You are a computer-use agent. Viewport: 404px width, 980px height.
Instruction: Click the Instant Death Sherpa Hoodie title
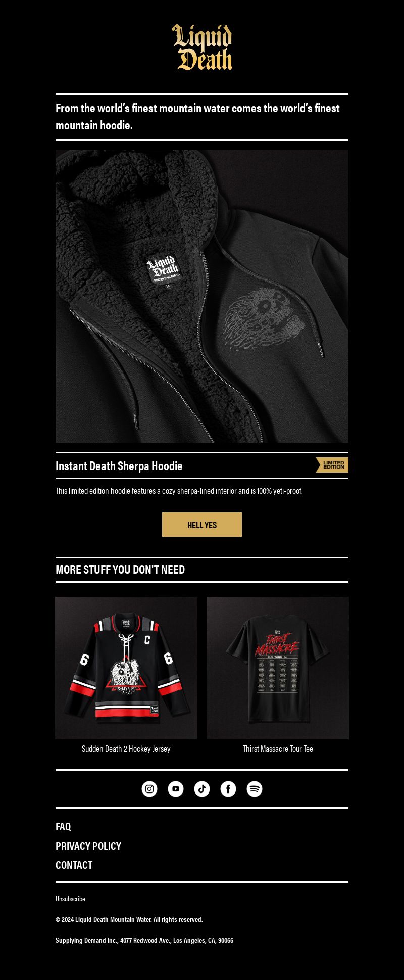tap(119, 466)
